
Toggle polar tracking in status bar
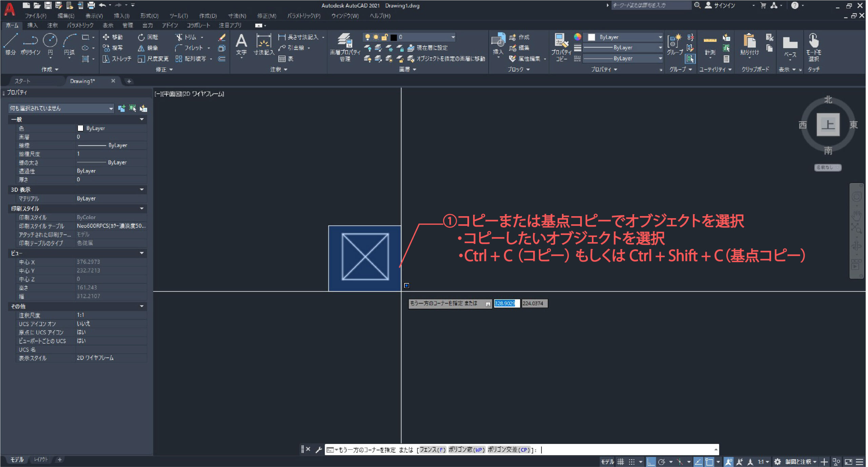pos(662,462)
